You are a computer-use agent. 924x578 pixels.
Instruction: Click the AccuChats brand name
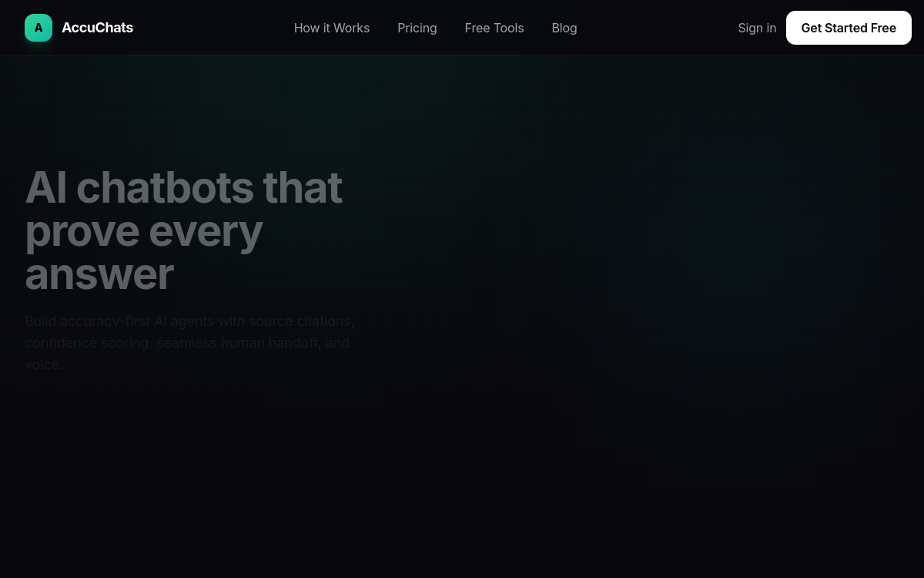click(x=97, y=28)
